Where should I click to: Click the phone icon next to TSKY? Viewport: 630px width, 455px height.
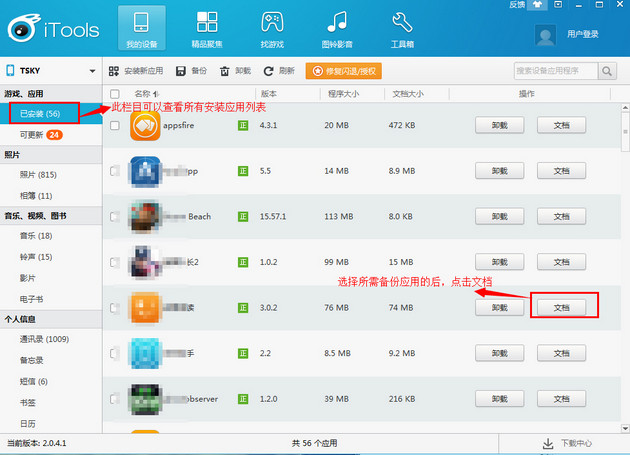pos(10,70)
